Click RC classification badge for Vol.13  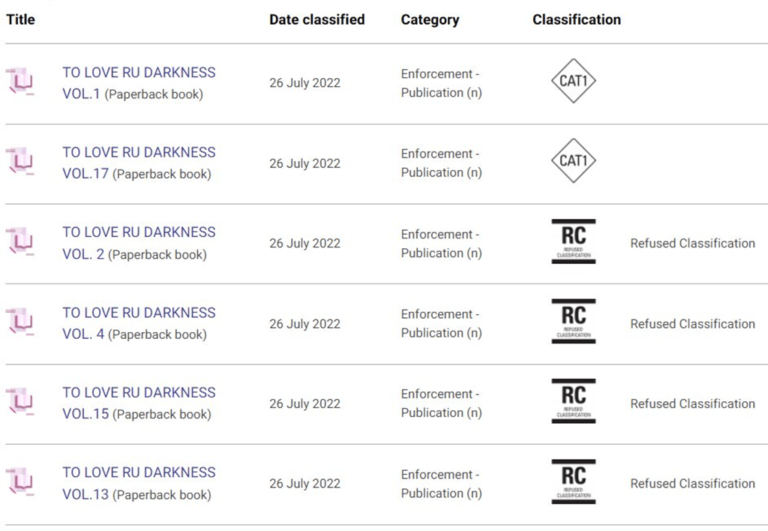pos(573,482)
